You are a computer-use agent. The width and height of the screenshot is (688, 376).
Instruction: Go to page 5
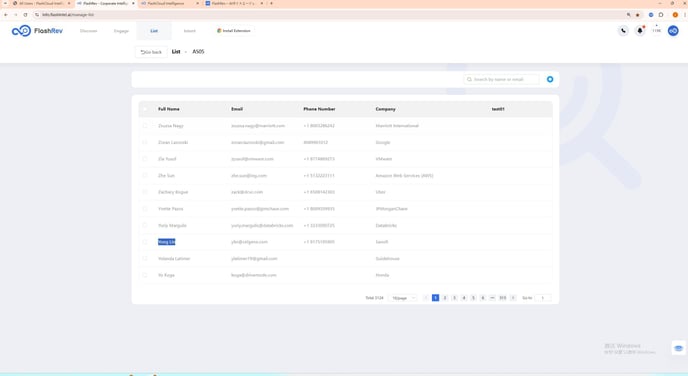[473, 298]
